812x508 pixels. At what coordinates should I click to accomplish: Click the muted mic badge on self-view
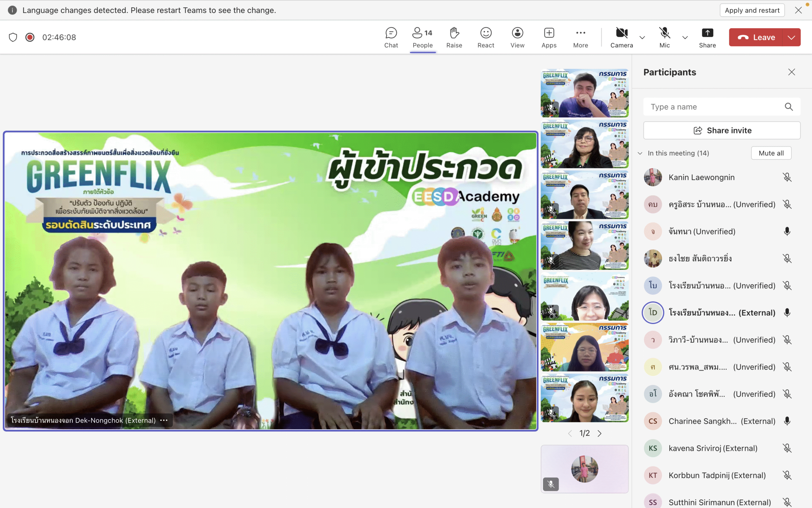pos(551,484)
